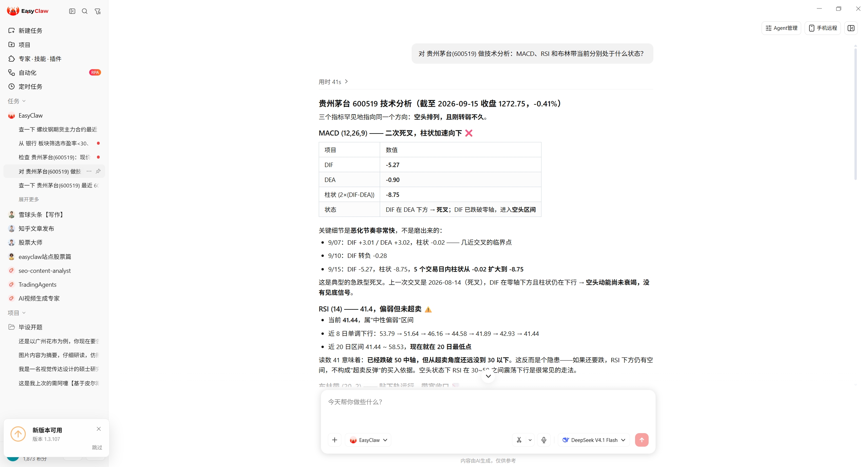
Task: Select the AI视频生成专家 agent
Action: [x=54, y=298]
